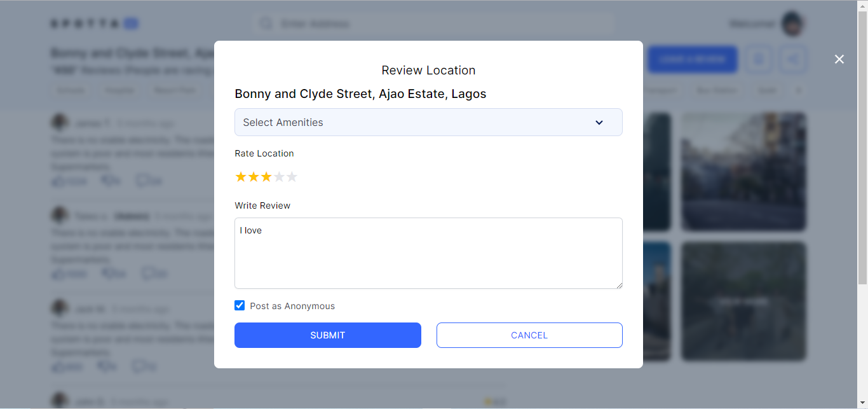Open the bottom-right View More photo thumbnail
This screenshot has width=868, height=409.
tap(743, 302)
